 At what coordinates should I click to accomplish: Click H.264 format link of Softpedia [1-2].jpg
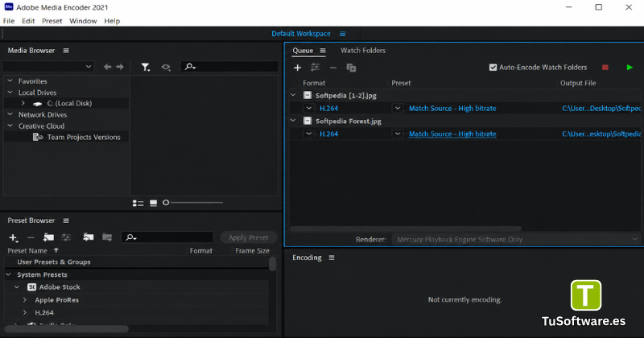329,109
